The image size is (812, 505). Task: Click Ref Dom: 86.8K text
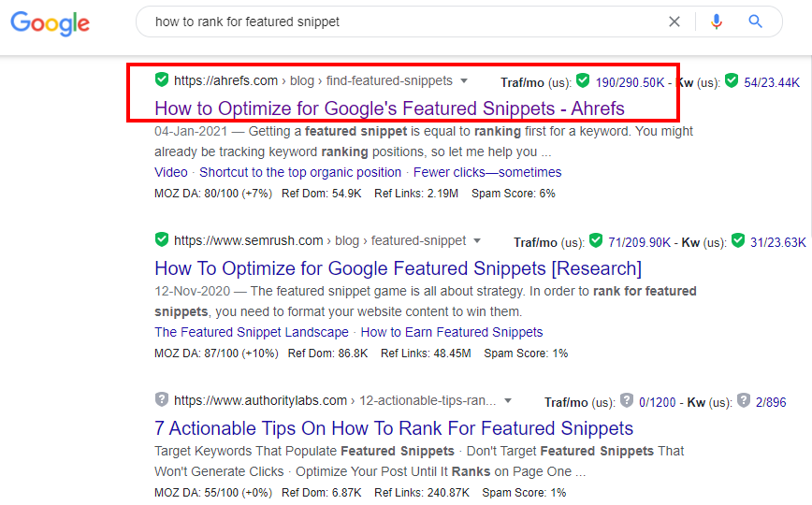point(327,353)
